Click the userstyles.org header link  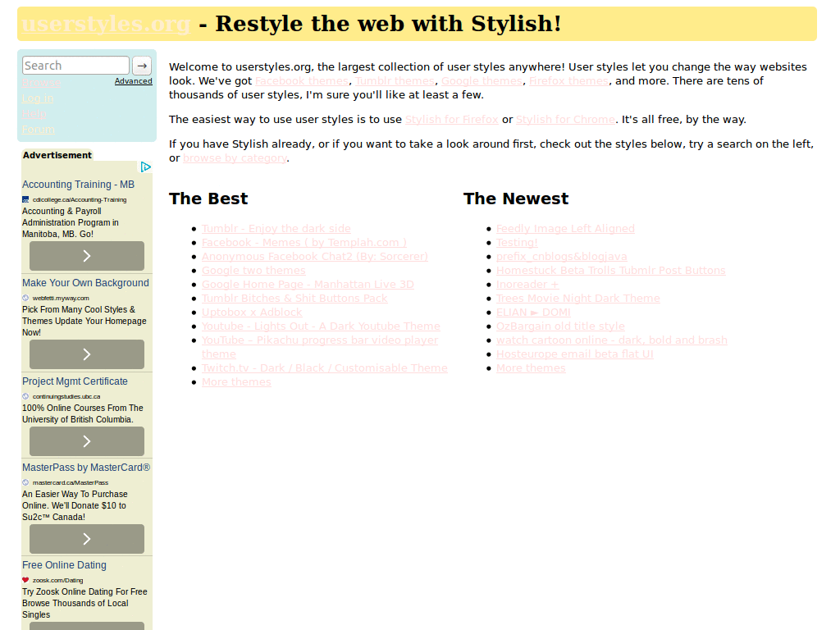tap(106, 24)
